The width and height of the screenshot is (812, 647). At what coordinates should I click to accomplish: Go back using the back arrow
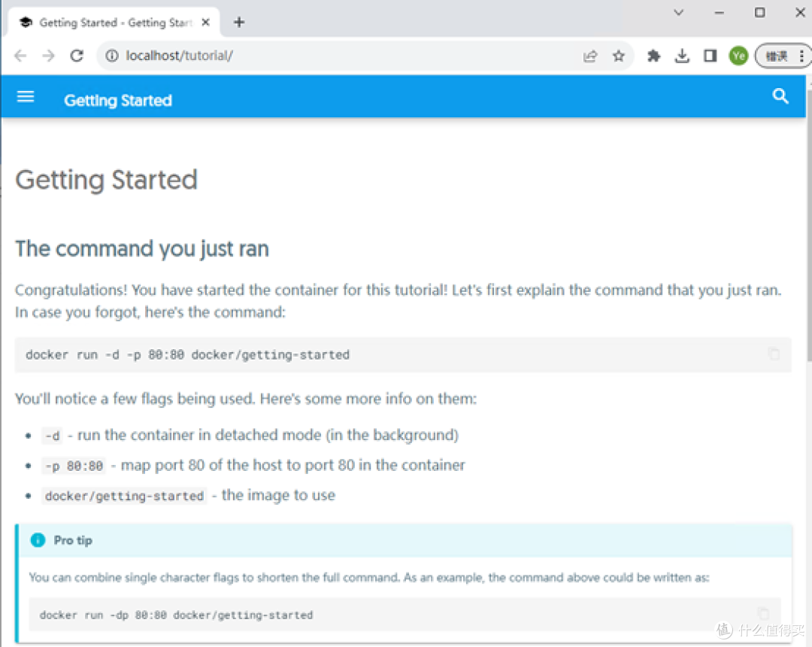point(20,55)
